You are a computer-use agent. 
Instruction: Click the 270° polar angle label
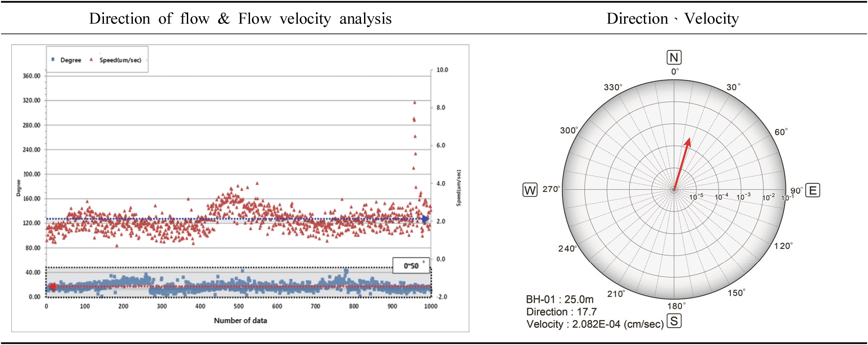click(551, 189)
